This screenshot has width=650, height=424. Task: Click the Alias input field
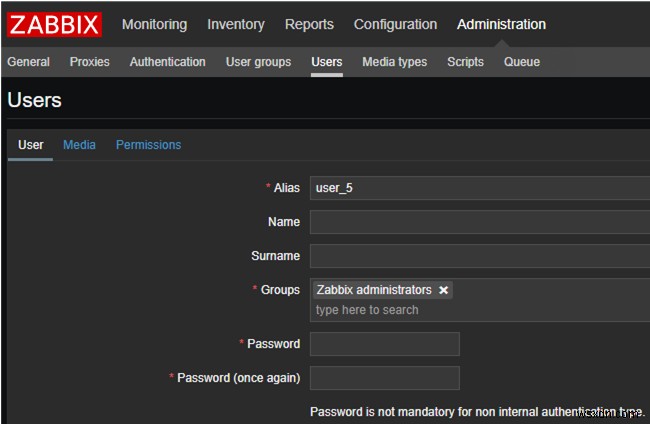480,188
